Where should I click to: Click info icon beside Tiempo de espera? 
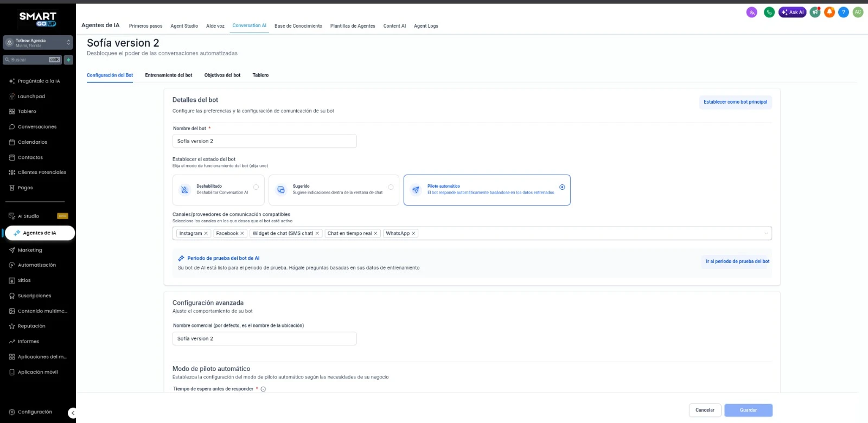pyautogui.click(x=263, y=389)
